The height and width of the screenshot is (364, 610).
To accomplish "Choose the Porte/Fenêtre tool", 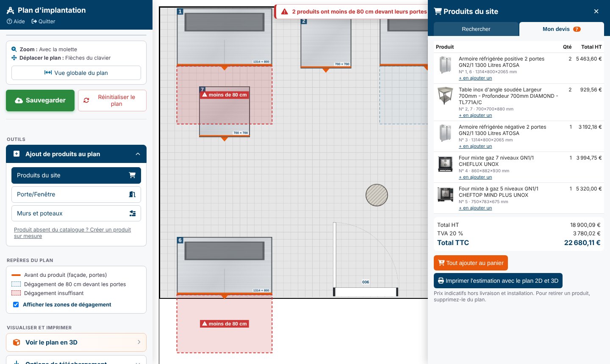I will coord(76,194).
